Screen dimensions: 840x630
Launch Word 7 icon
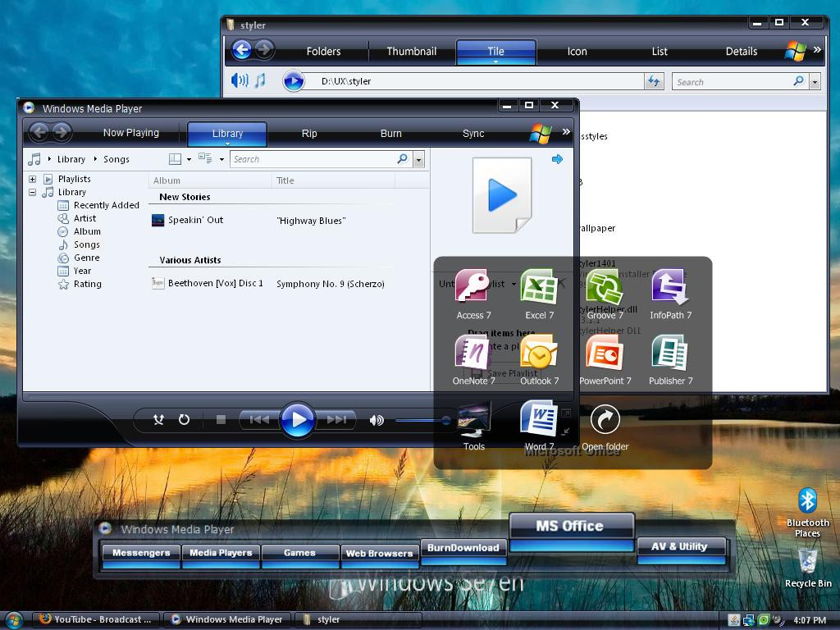[539, 418]
